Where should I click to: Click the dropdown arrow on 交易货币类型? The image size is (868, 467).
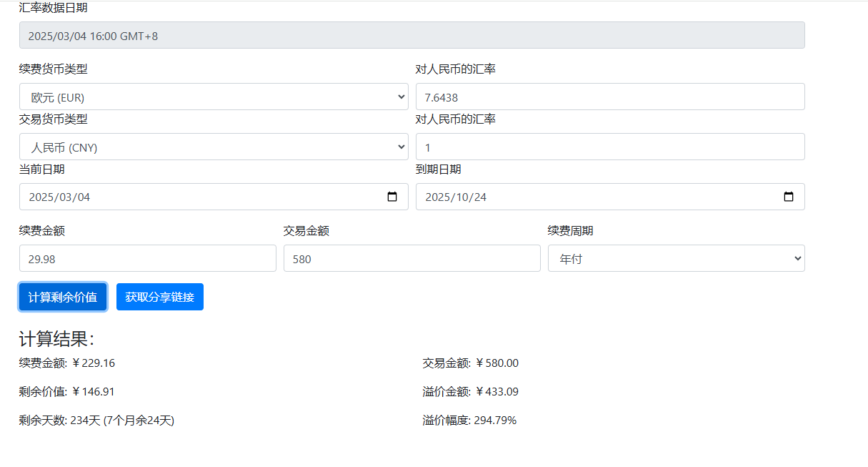(400, 147)
